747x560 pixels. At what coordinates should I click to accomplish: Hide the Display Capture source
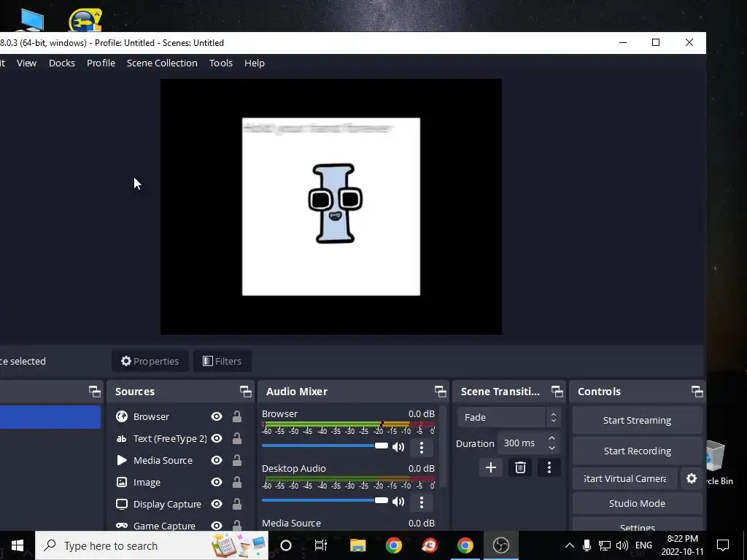click(x=217, y=505)
